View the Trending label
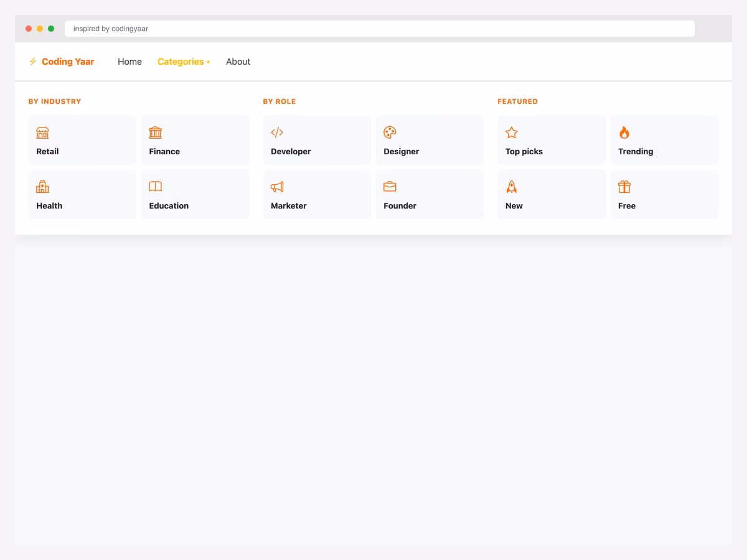 (x=636, y=151)
